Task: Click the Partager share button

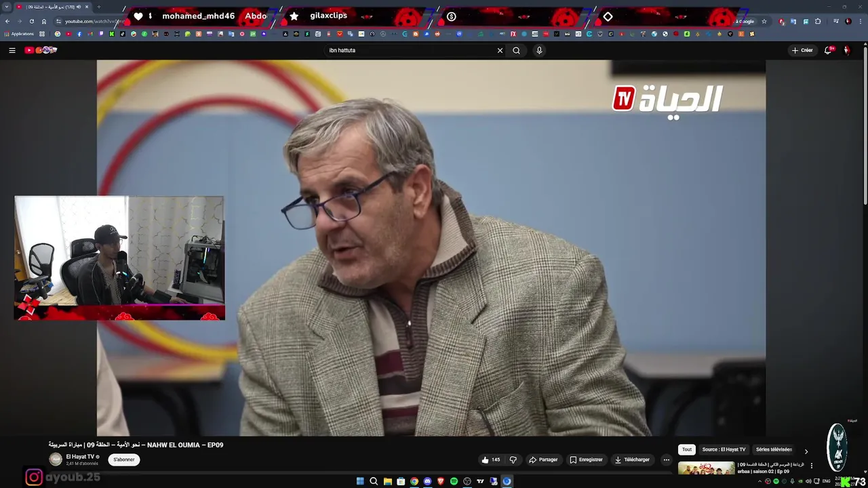Action: 543,460
